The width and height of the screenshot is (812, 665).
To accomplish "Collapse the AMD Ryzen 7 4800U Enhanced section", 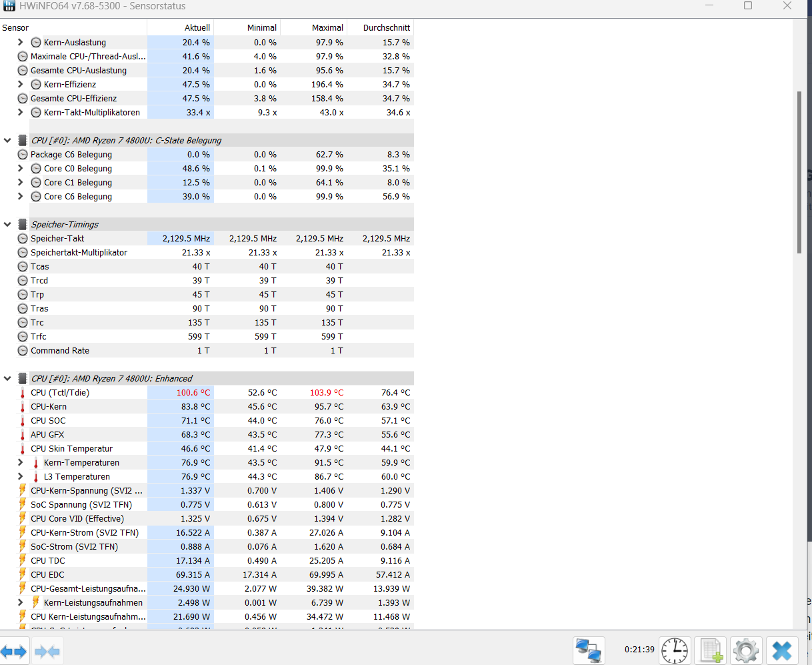I will (x=8, y=378).
